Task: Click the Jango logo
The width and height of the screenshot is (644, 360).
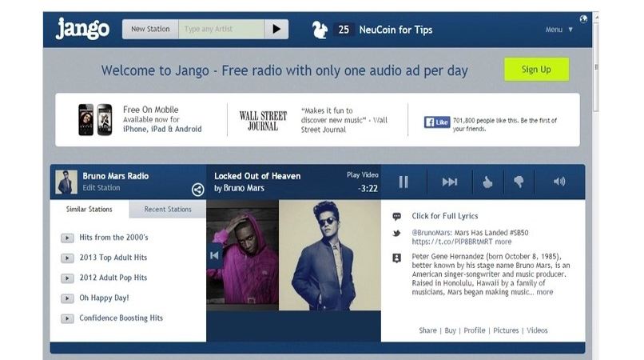Action: click(x=82, y=28)
